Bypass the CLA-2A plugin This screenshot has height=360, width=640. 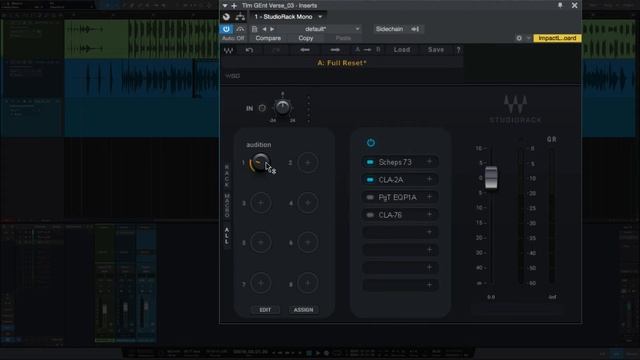click(370, 180)
